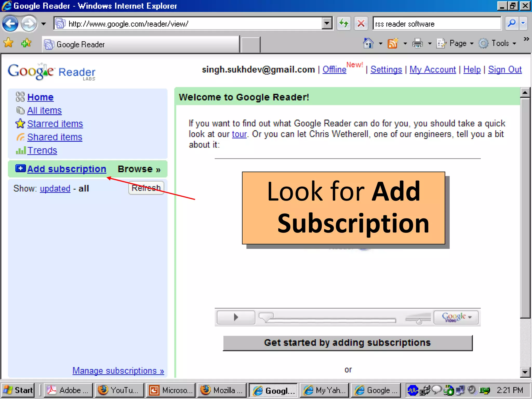
Task: Click the search box with 'rss reader software'
Action: 437,24
